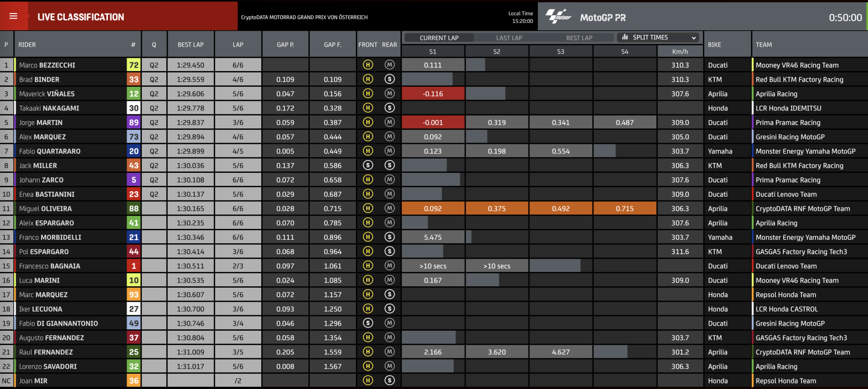This screenshot has width=868, height=389.
Task: Click Viñales' front tyre H icon
Action: [368, 94]
